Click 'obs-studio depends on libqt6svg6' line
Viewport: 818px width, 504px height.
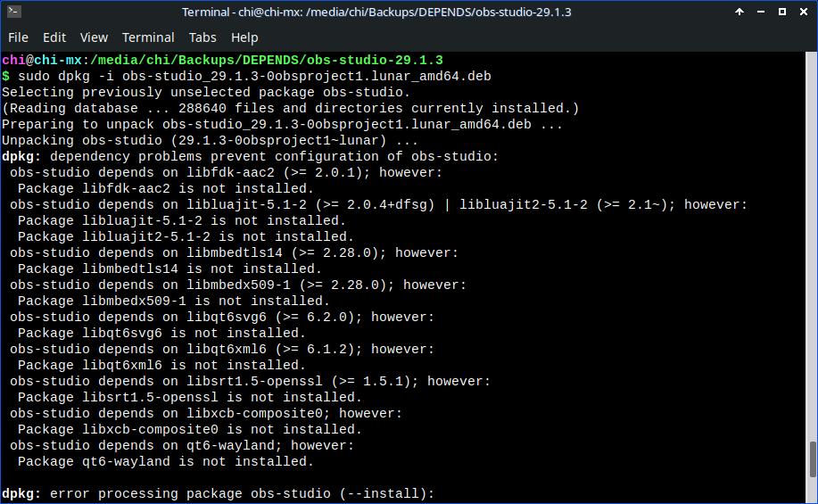[x=222, y=318]
